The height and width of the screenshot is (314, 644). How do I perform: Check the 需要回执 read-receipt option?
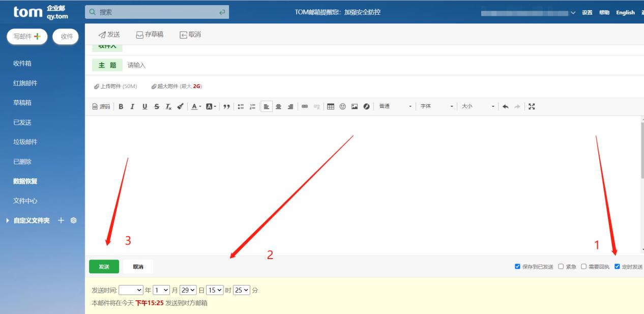coord(583,266)
